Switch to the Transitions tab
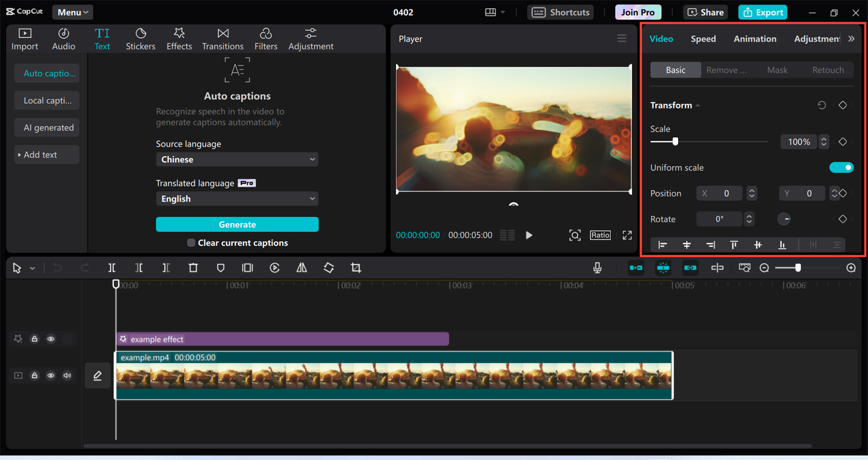Viewport: 868px width, 460px height. coord(222,39)
